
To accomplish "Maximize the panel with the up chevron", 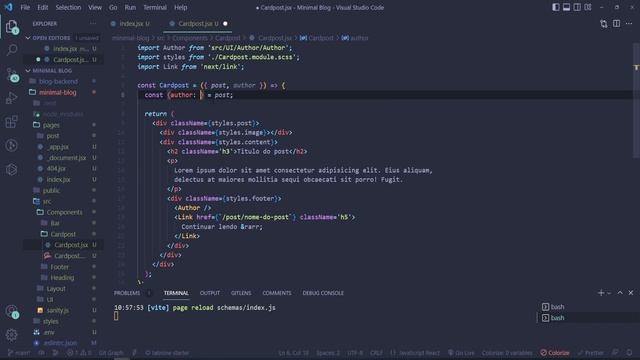I will pyautogui.click(x=620, y=293).
